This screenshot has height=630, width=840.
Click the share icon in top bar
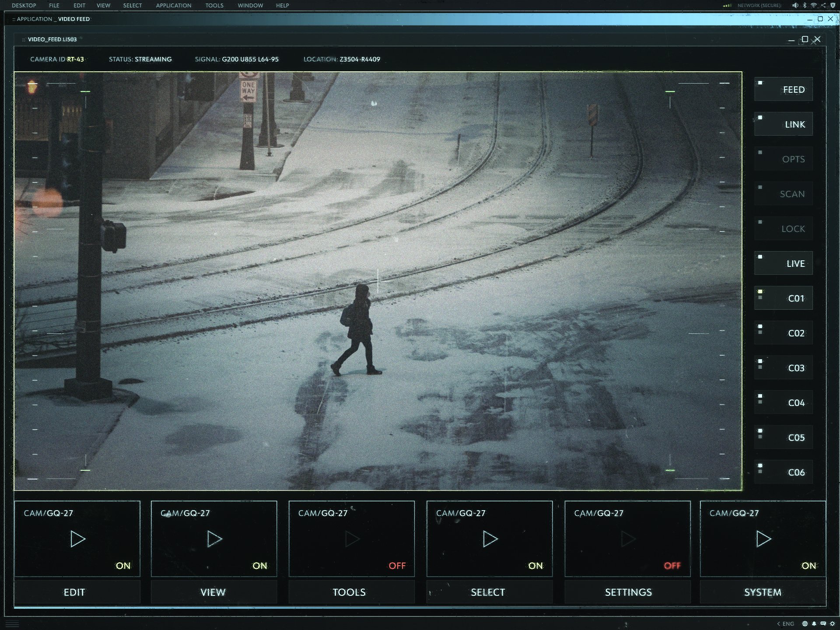[823, 5]
